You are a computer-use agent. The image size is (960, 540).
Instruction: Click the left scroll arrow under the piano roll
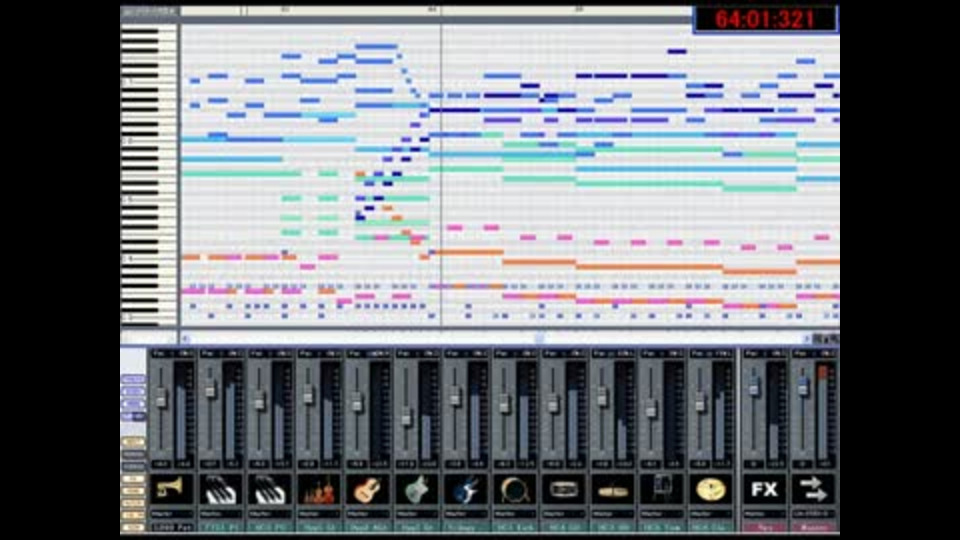click(186, 339)
